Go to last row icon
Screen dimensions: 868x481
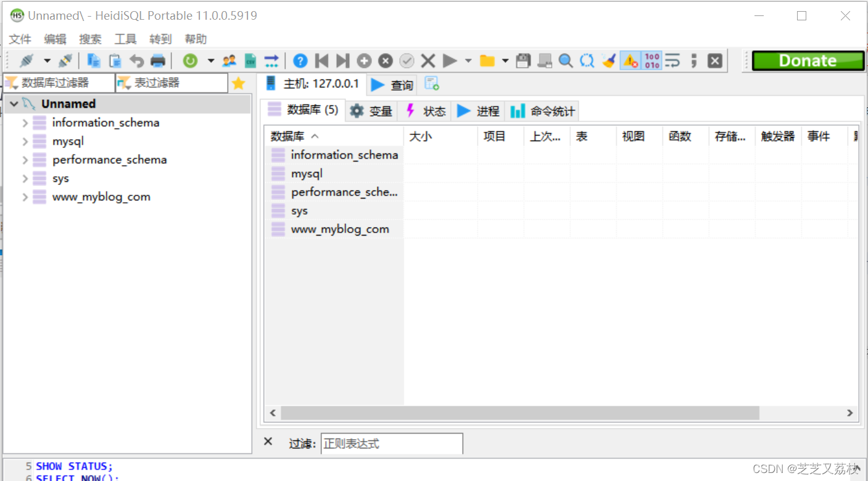click(342, 60)
